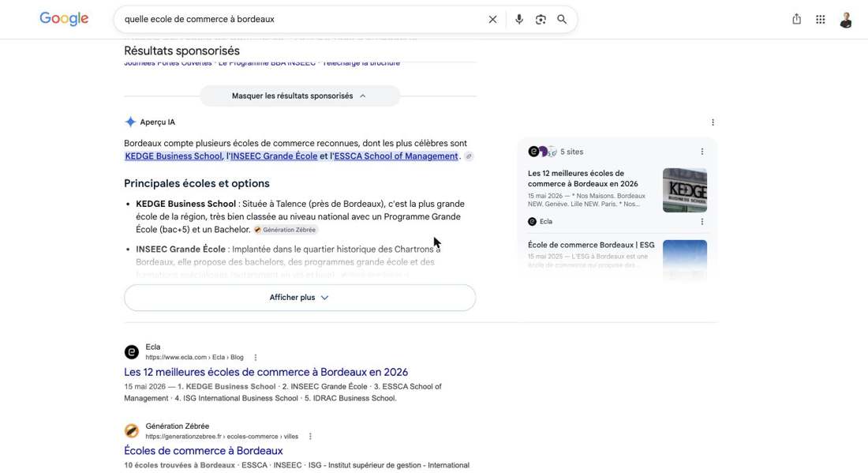Click the KEDGE building thumbnail
The image size is (868, 473).
(685, 190)
